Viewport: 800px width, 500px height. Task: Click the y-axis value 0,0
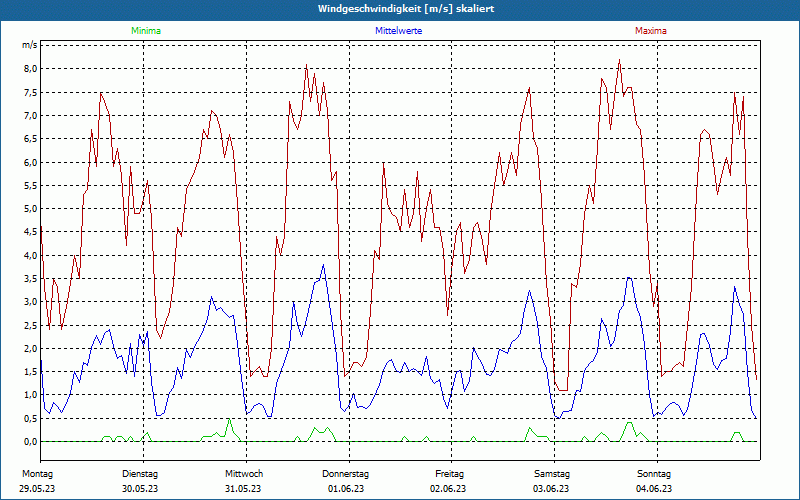(x=30, y=442)
